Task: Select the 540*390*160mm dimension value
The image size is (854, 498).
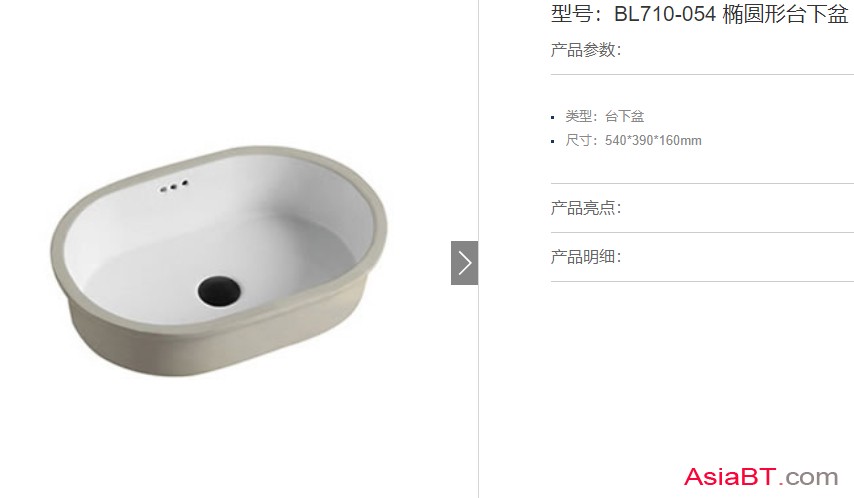Action: coord(653,141)
